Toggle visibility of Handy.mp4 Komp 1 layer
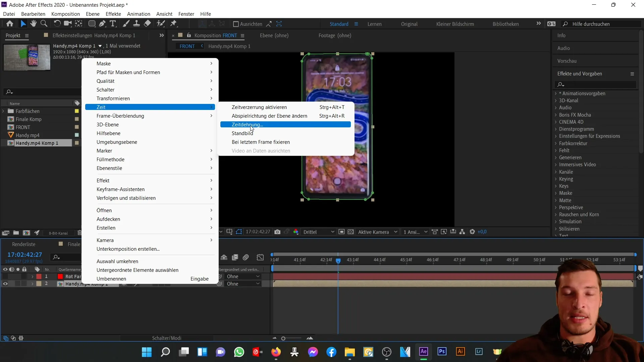 click(x=5, y=284)
